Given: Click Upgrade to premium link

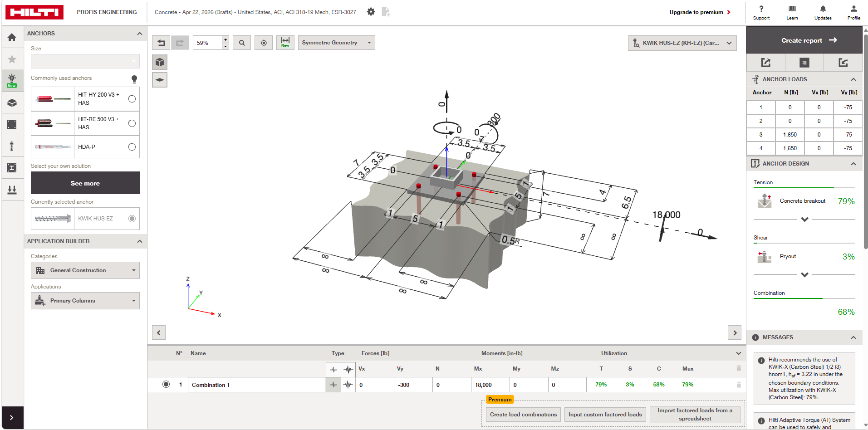Looking at the screenshot, I should click(700, 12).
